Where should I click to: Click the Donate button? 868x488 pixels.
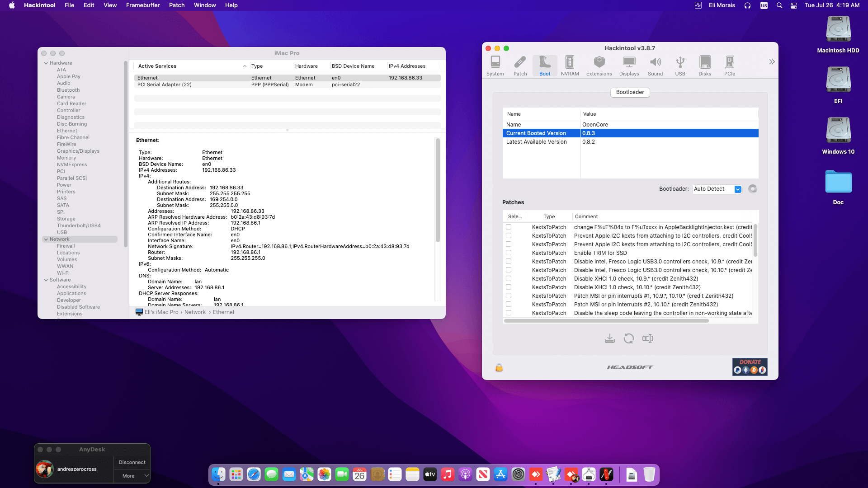tap(750, 367)
